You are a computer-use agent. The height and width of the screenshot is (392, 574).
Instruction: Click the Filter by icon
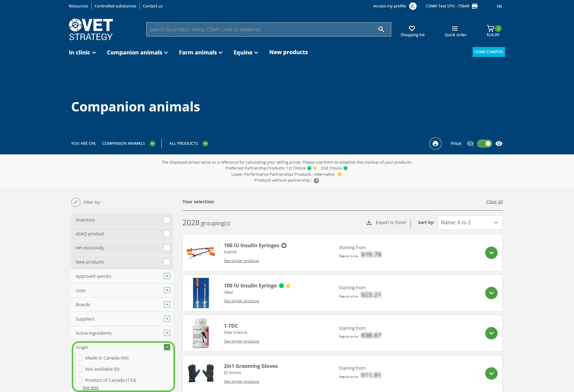76,202
